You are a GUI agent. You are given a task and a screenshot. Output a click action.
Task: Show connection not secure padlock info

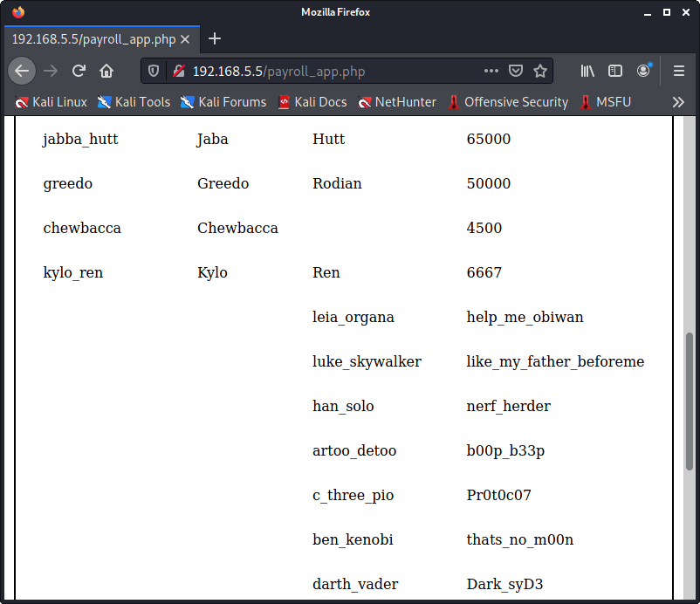(179, 71)
